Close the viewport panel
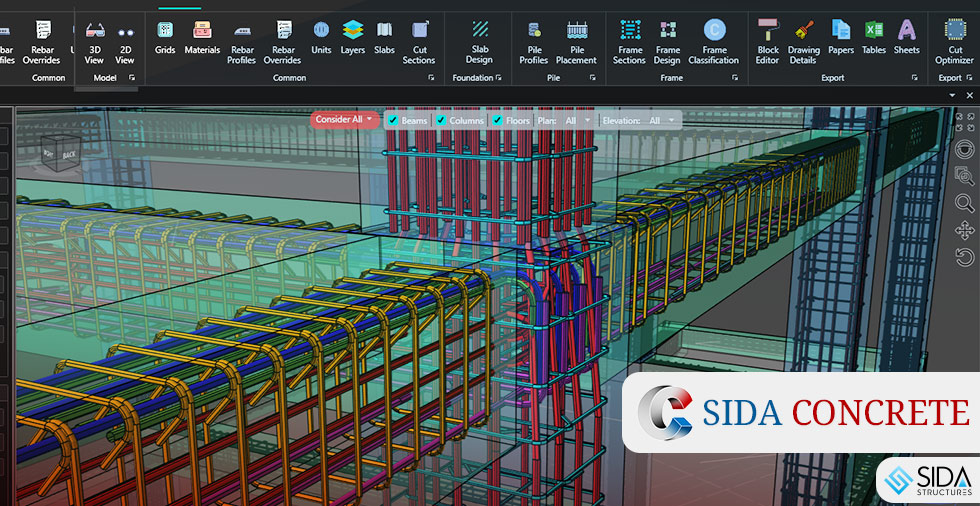This screenshot has width=980, height=506. click(x=969, y=96)
